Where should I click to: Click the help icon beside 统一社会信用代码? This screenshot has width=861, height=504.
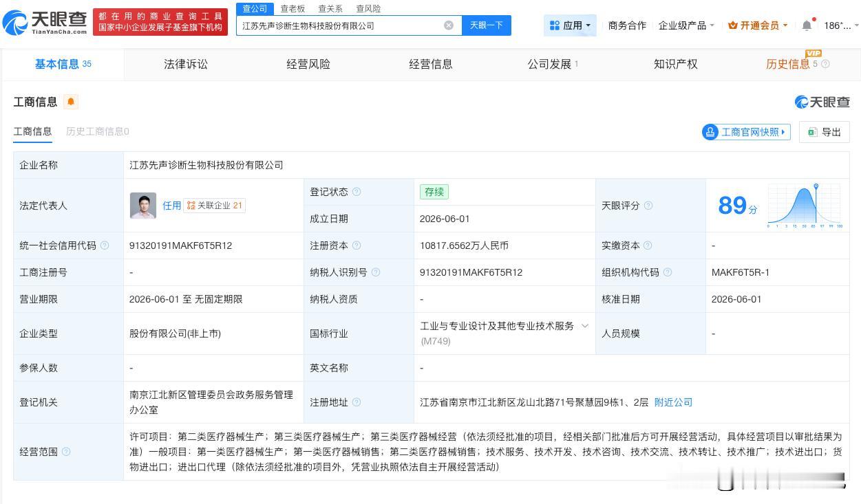point(105,245)
